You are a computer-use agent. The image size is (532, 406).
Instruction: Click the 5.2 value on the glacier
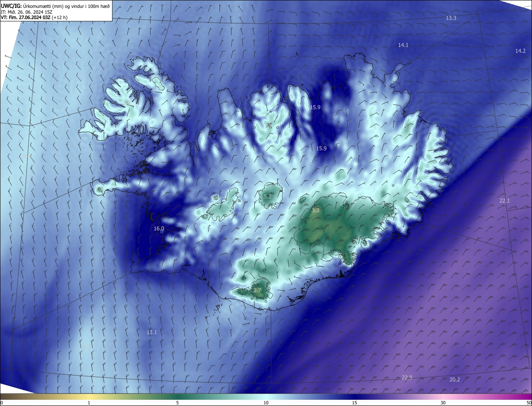click(268, 197)
